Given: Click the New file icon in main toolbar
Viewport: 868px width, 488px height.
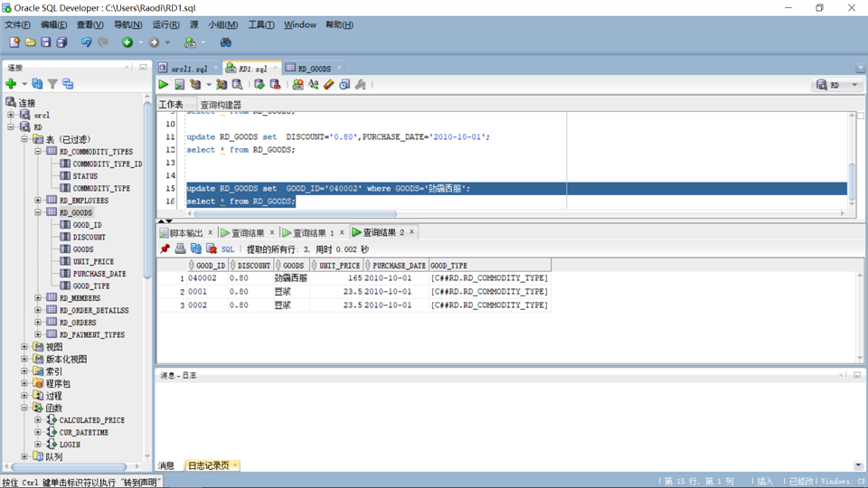Looking at the screenshot, I should point(14,42).
